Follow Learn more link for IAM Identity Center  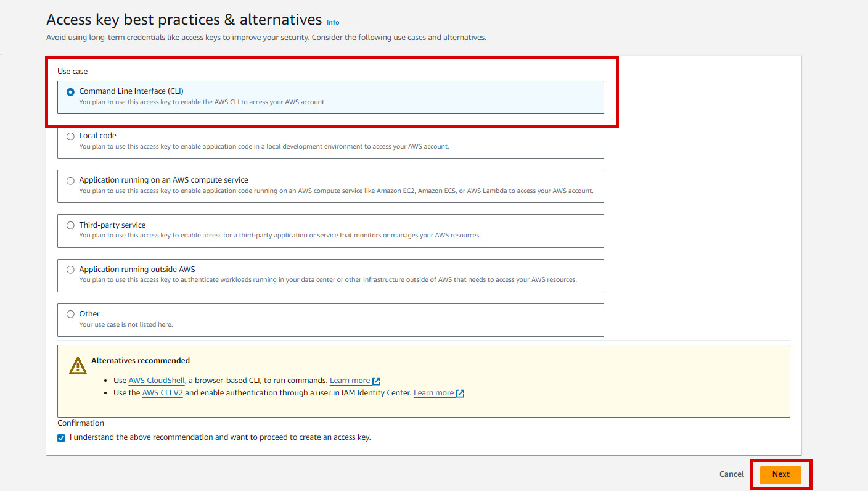point(433,393)
